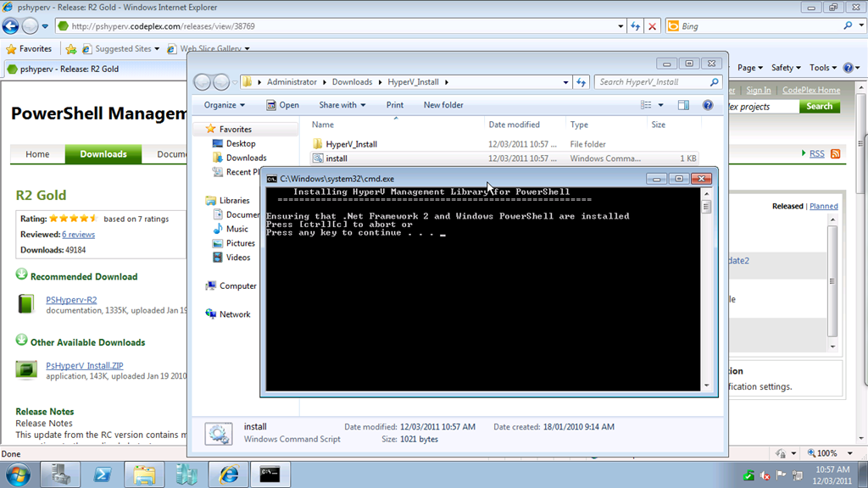Sort by Date modified column header

525,125
